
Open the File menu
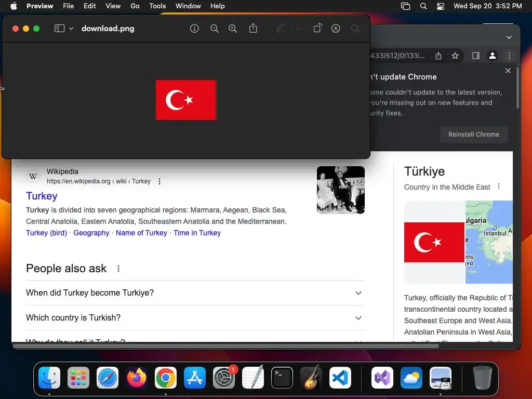tap(68, 6)
